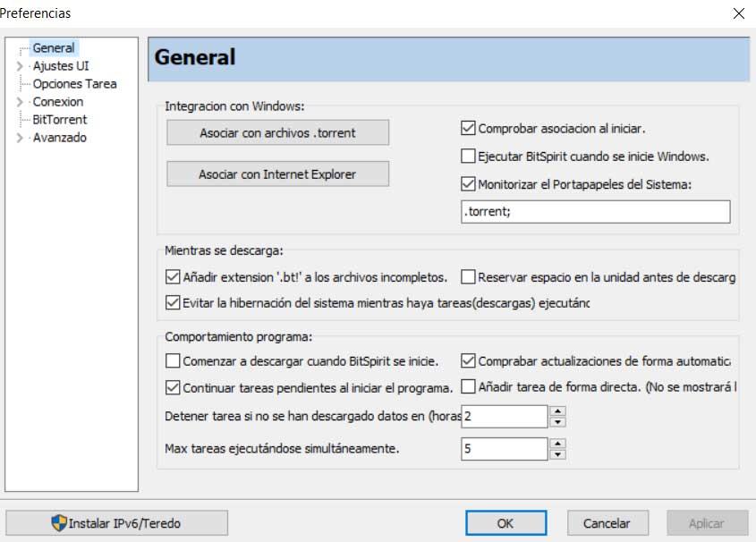This screenshot has width=756, height=542.
Task: Decrease Max tareas value with down arrow
Action: click(x=558, y=454)
